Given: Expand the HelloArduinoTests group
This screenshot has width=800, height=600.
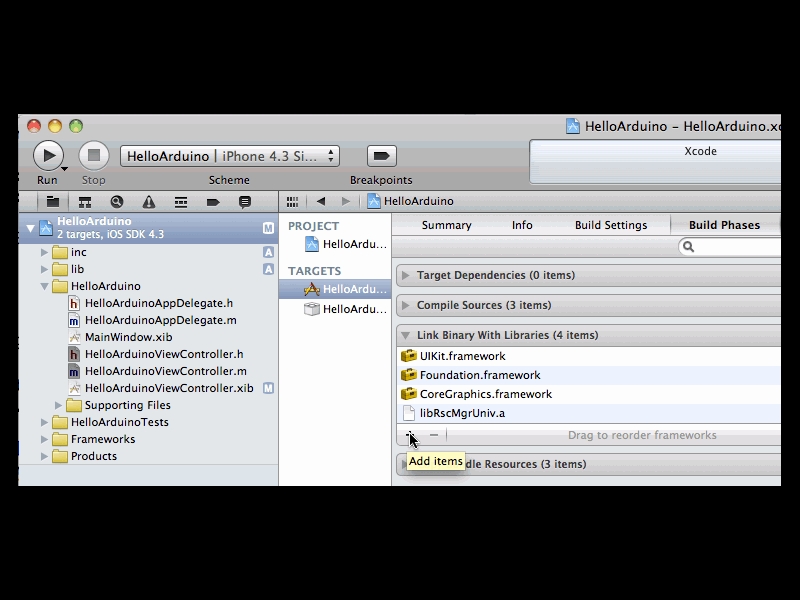Looking at the screenshot, I should tap(44, 422).
